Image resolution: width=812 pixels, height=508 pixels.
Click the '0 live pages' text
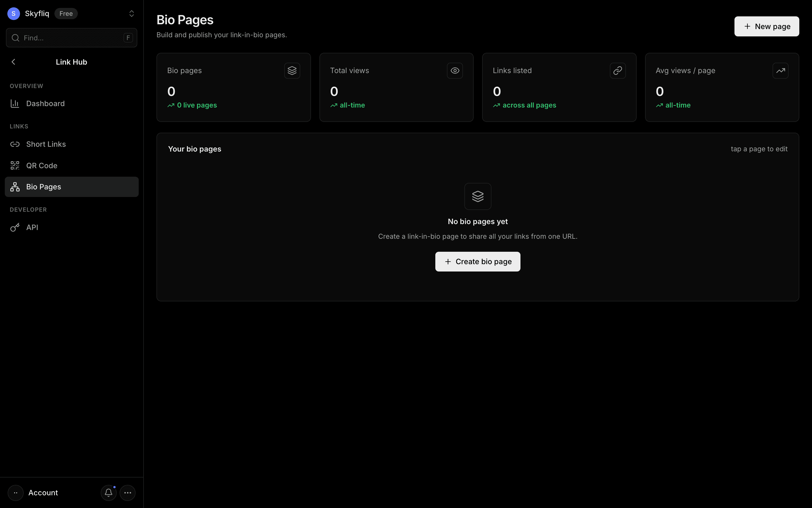(197, 105)
